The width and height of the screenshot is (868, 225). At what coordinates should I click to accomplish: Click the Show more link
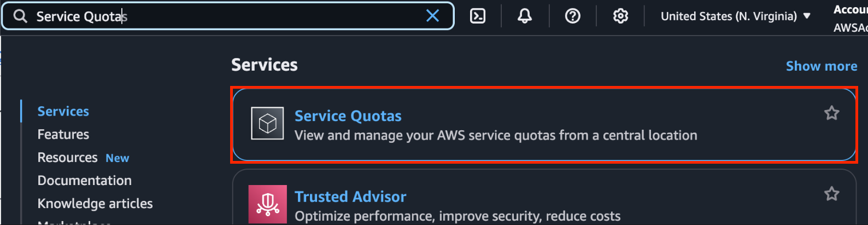point(822,66)
